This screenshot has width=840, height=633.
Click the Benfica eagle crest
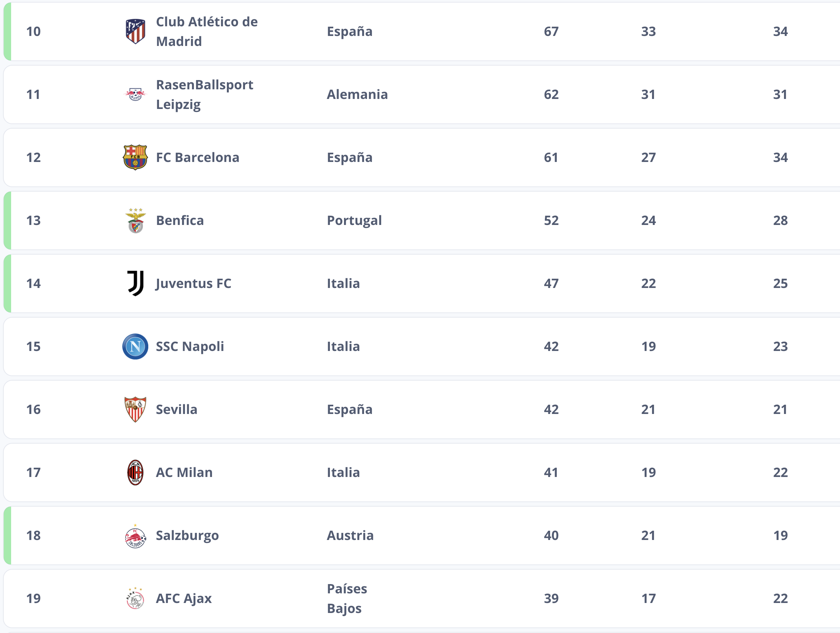[x=135, y=220]
